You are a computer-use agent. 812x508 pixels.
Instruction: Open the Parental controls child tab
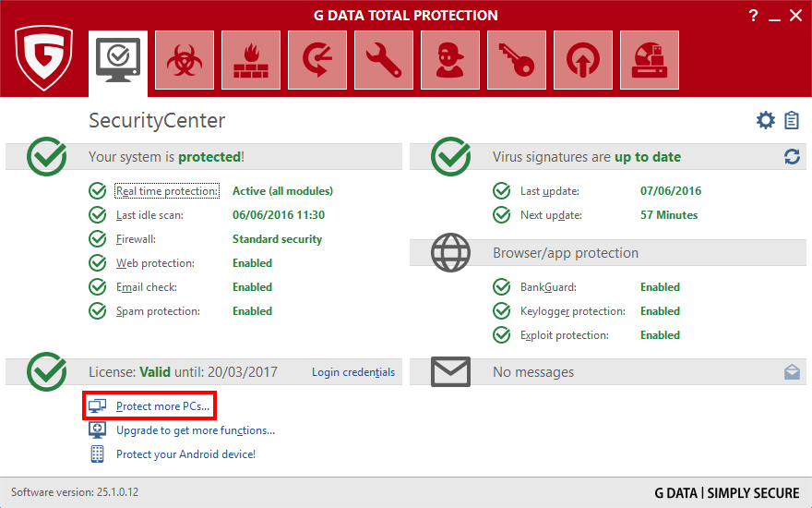point(450,60)
